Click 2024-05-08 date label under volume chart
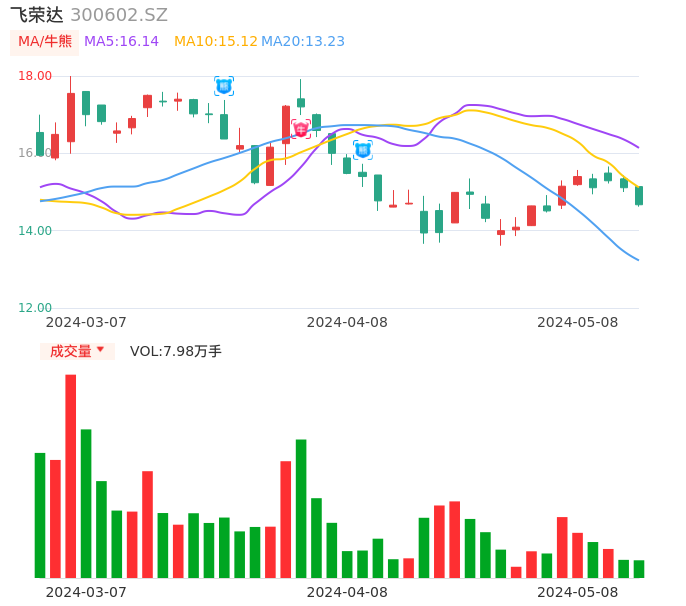The height and width of the screenshot is (606, 686). click(577, 592)
